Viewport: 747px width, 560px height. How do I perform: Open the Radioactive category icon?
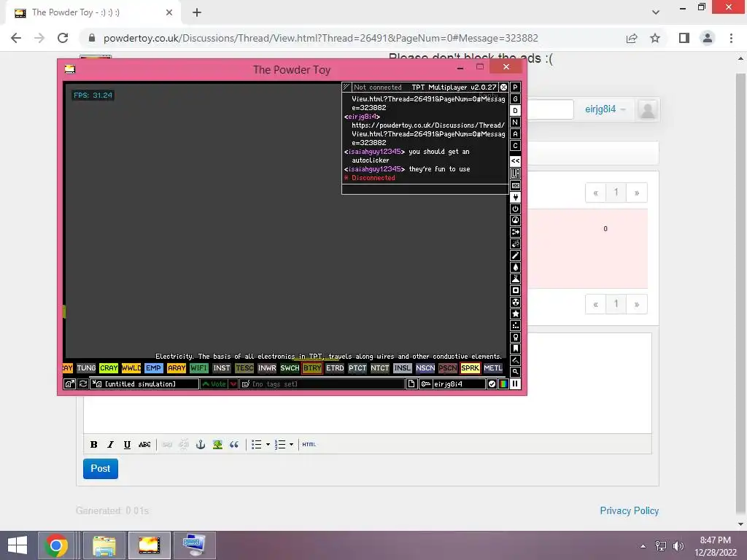click(515, 303)
